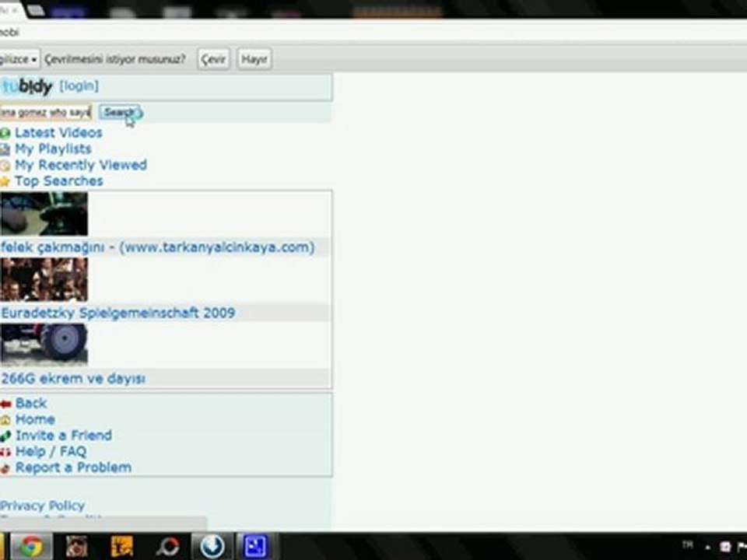Click the playlist icon beside My Playlists

[x=5, y=149]
